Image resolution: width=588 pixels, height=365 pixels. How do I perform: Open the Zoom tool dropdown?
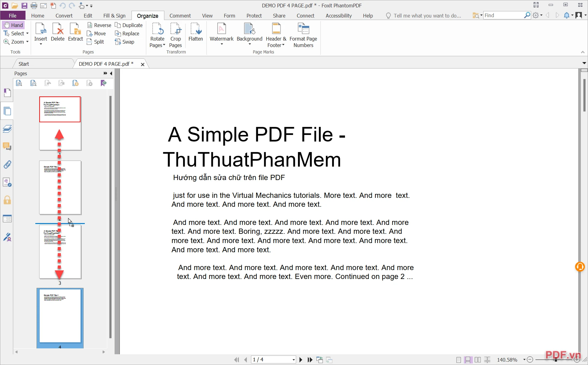27,42
